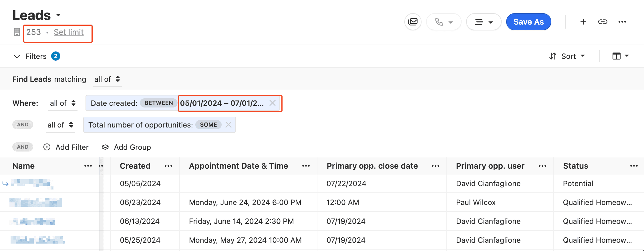Open Primary opp. user column options
The height and width of the screenshot is (251, 644).
coord(542,166)
